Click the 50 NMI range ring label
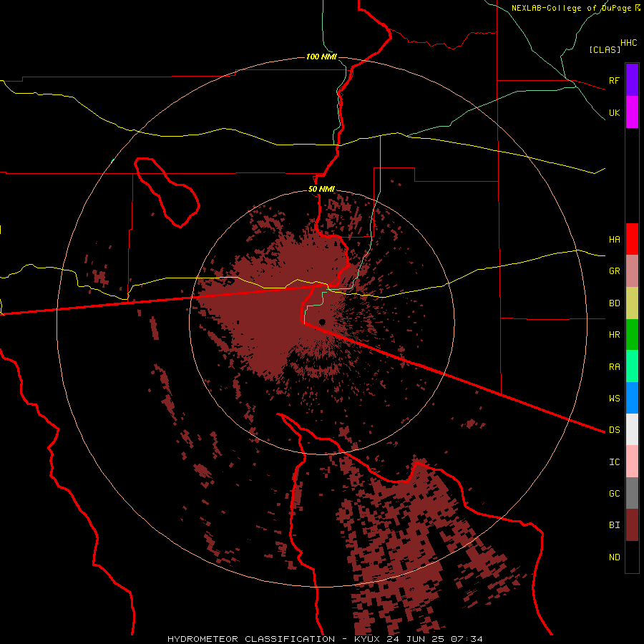Screen dimensions: 644x644 point(321,189)
